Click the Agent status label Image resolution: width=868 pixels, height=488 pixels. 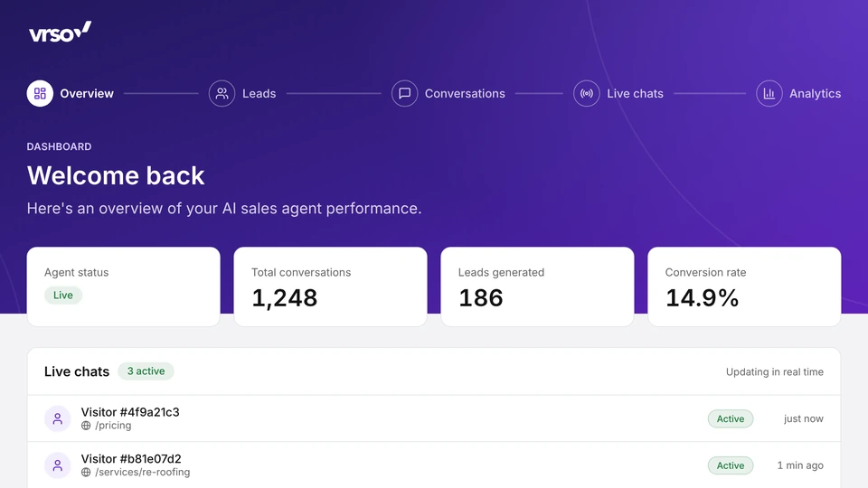tap(76, 272)
